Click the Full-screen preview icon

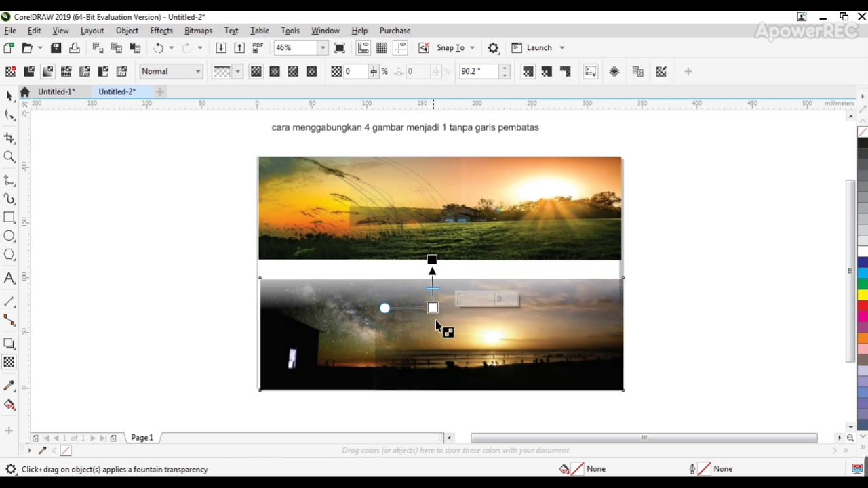coord(340,47)
